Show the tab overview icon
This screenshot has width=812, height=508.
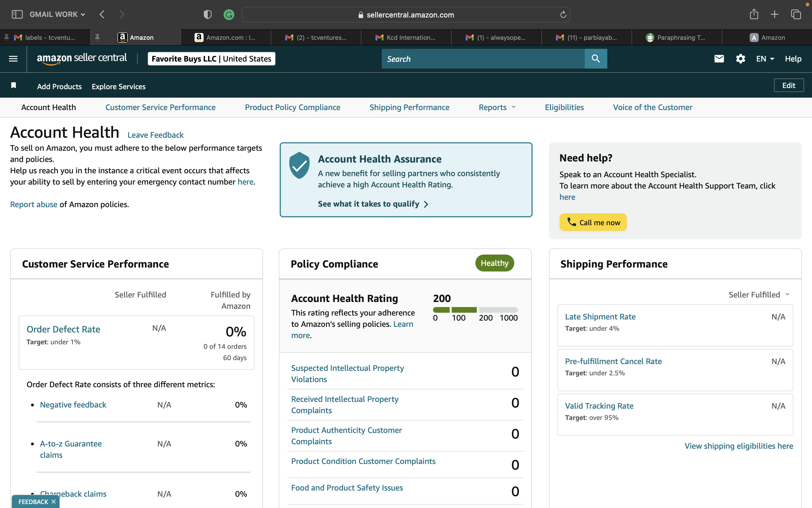[796, 14]
